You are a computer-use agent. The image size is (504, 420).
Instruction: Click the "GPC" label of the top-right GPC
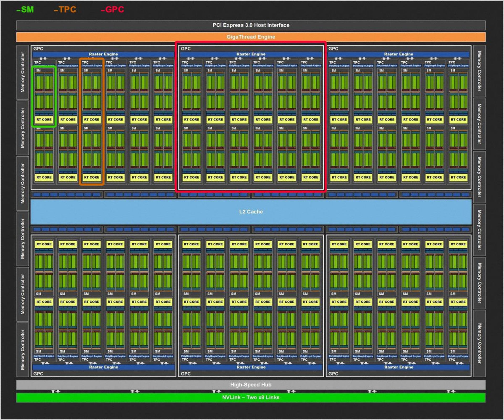pyautogui.click(x=333, y=49)
